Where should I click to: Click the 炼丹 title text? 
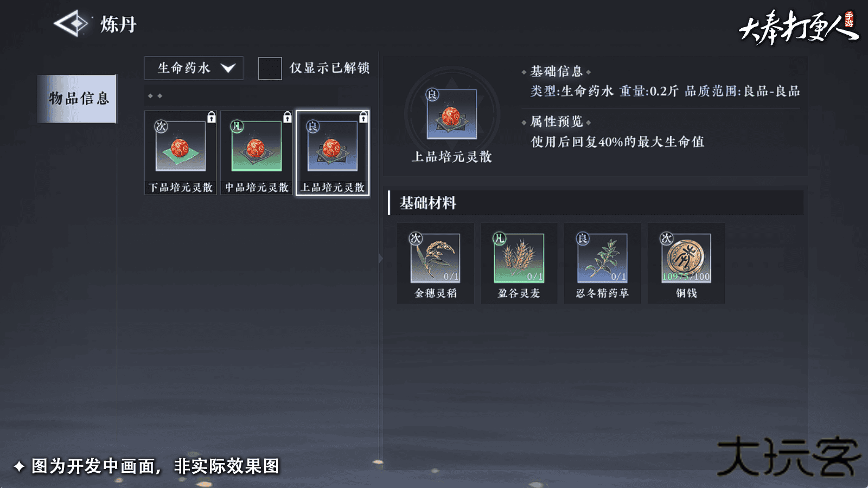(x=118, y=24)
